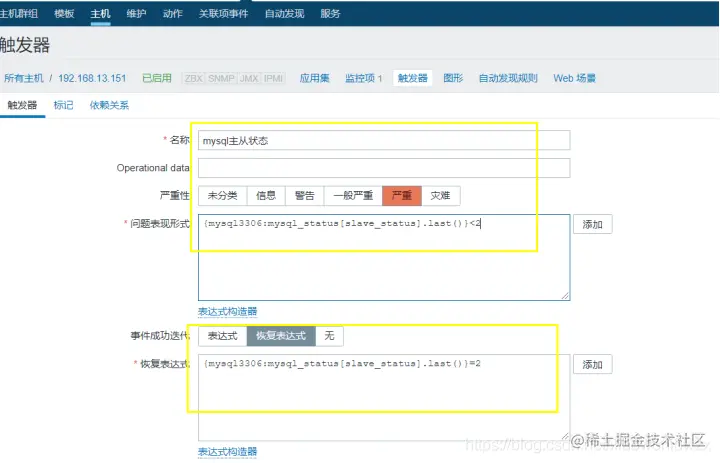Grab the problem expression textarea resize handle
This screenshot has width=720, height=463.
pos(565,296)
